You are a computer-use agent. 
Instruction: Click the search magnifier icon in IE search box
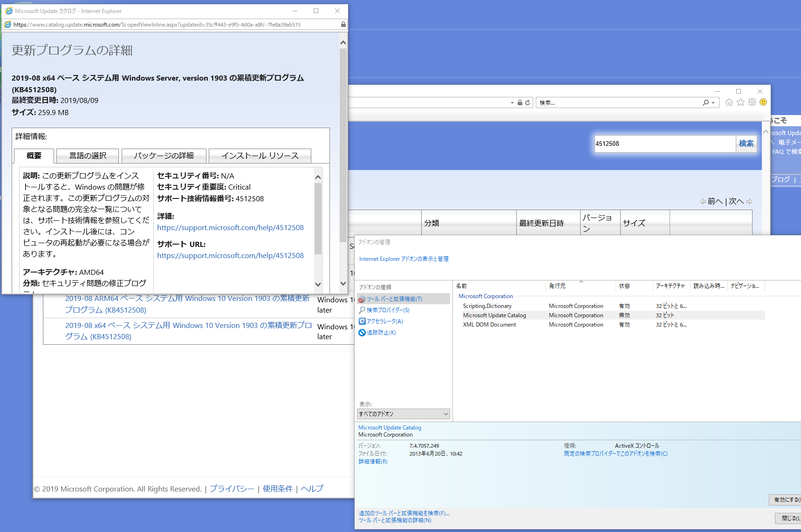point(706,102)
